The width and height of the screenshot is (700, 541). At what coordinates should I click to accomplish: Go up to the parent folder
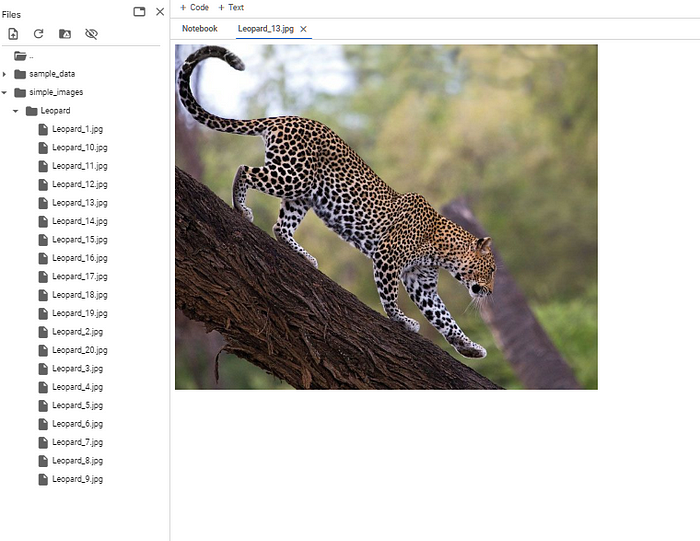pyautogui.click(x=20, y=56)
